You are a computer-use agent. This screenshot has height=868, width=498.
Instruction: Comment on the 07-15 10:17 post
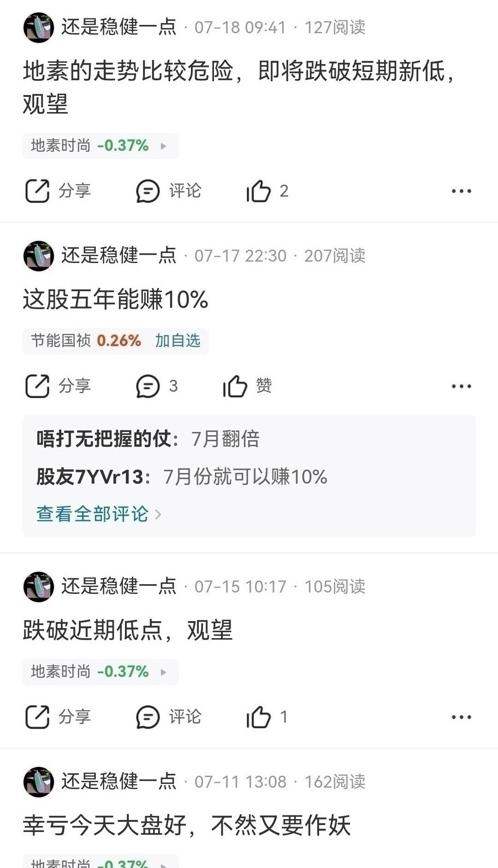coord(169,717)
